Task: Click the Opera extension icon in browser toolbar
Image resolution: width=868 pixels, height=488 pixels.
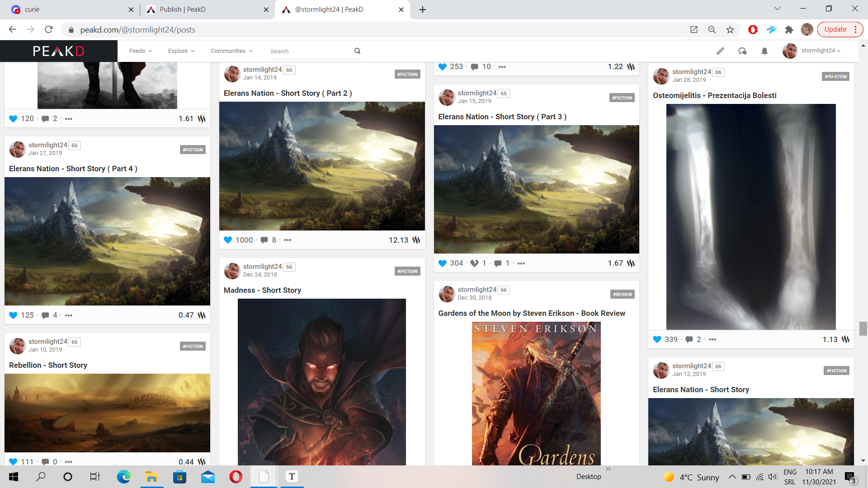Action: tap(753, 30)
